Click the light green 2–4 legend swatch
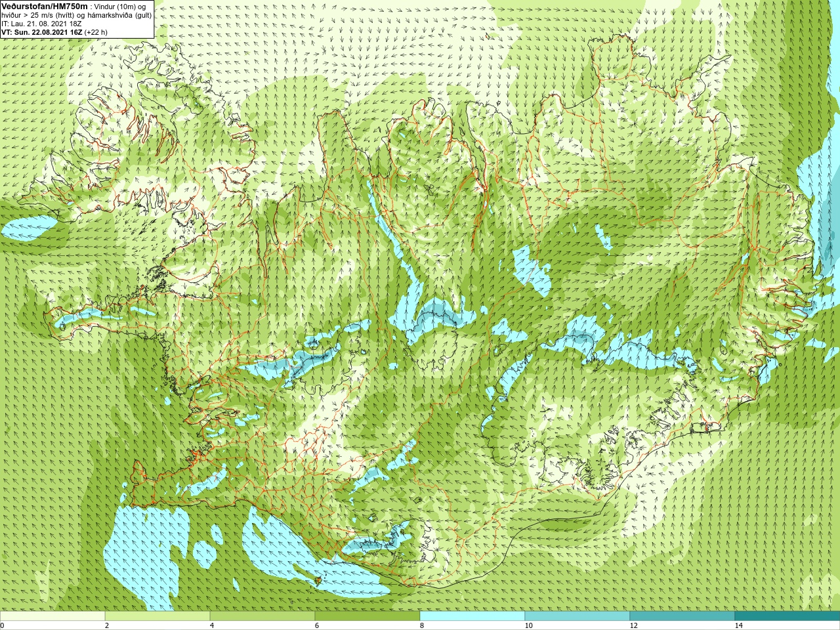Image resolution: width=840 pixels, height=630 pixels. (157, 616)
